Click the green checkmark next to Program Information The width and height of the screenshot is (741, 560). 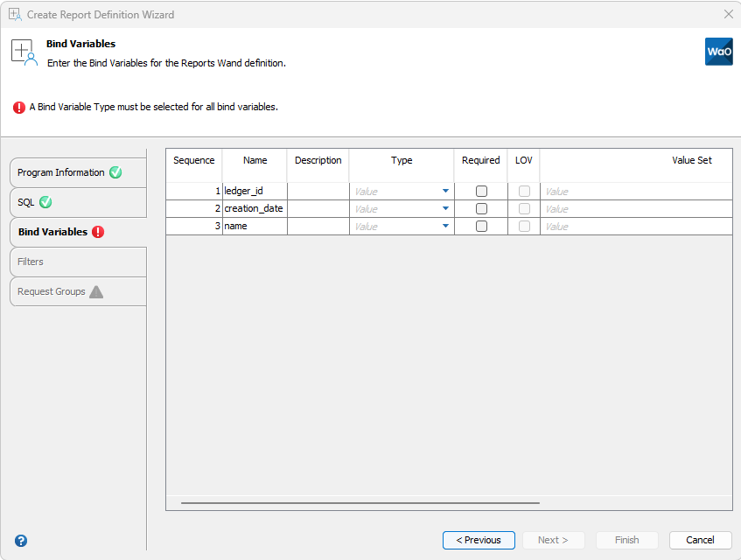click(x=115, y=172)
